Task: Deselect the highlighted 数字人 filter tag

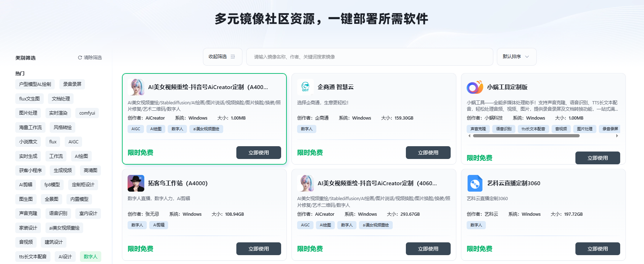Action: click(90, 257)
